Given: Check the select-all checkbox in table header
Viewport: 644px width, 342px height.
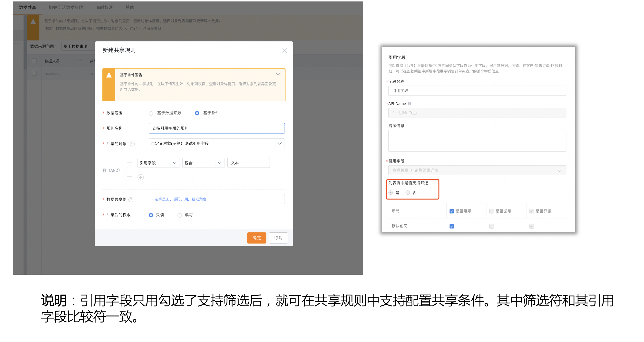Looking at the screenshot, I should pos(34,61).
